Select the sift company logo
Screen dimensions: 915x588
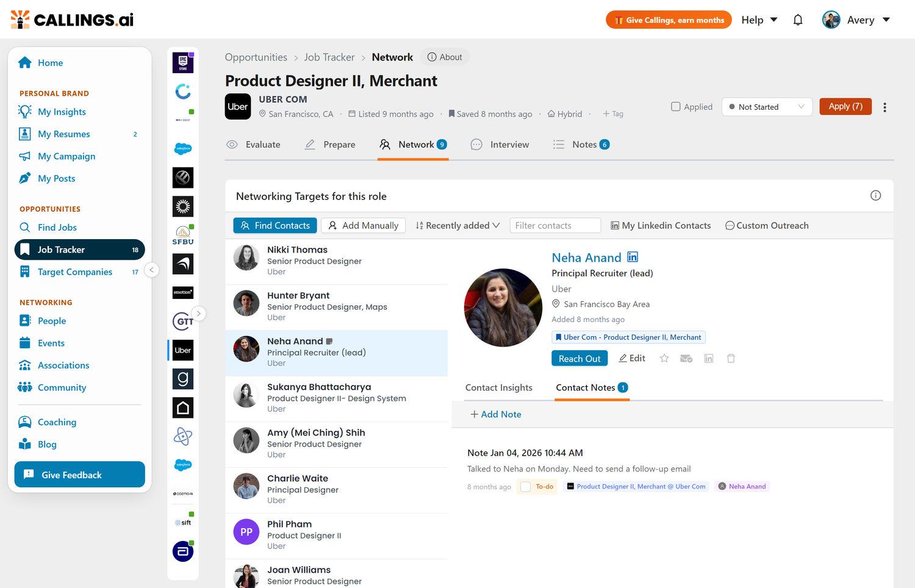183,522
